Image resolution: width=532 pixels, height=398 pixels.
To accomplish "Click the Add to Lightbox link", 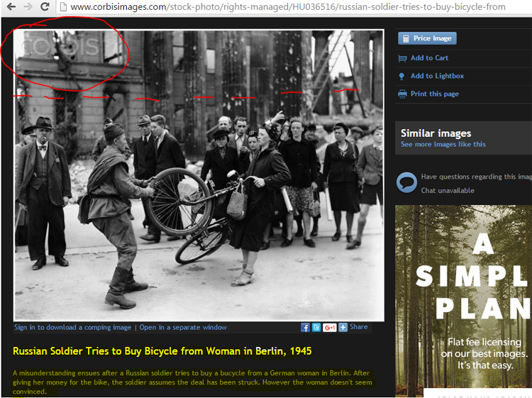I will click(x=437, y=76).
